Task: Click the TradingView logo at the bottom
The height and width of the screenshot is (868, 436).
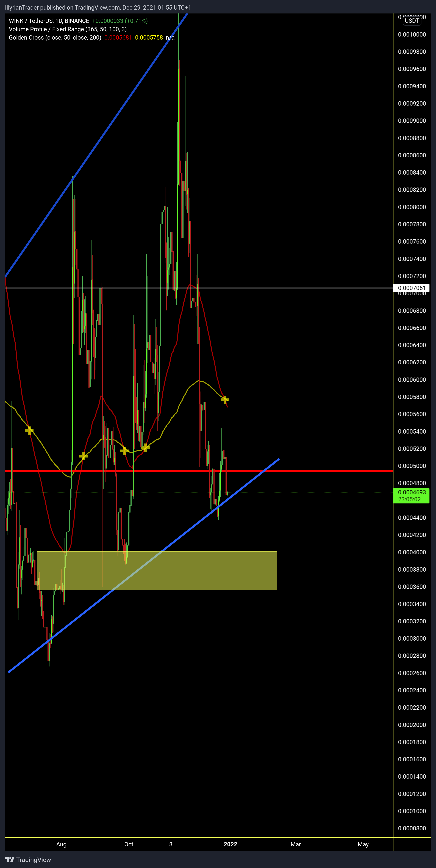Action: point(28,860)
